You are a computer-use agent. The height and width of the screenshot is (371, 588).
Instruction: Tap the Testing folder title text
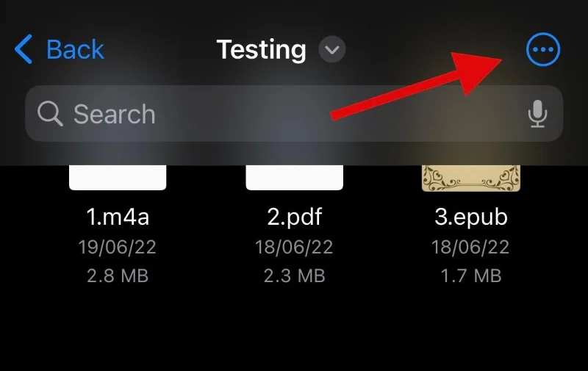tap(261, 50)
